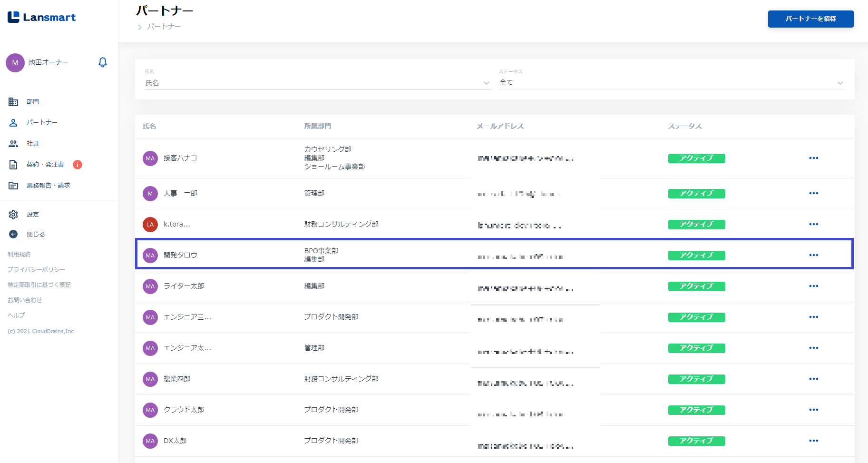Click the パートナー breadcrumb link

(x=164, y=27)
